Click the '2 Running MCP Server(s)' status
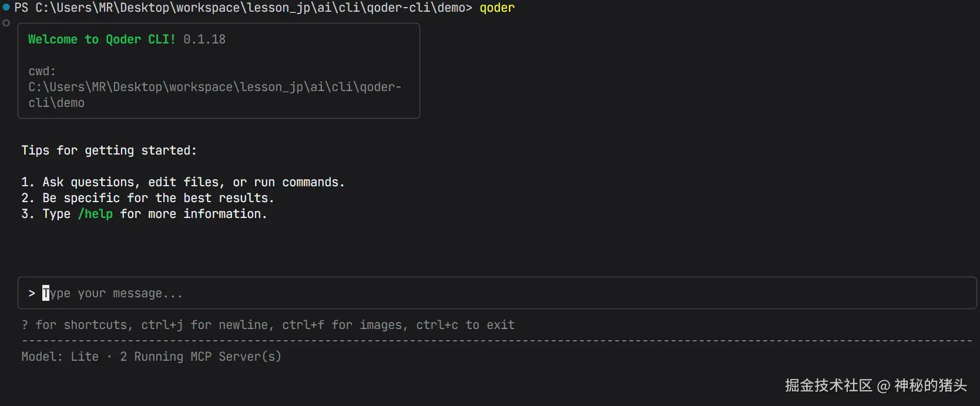 pyautogui.click(x=201, y=357)
